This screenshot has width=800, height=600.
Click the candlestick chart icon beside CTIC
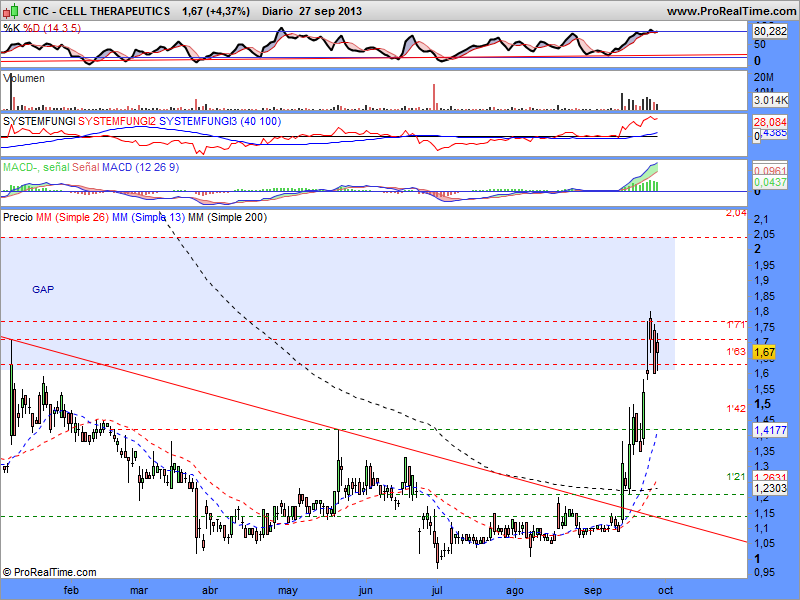[x=11, y=10]
